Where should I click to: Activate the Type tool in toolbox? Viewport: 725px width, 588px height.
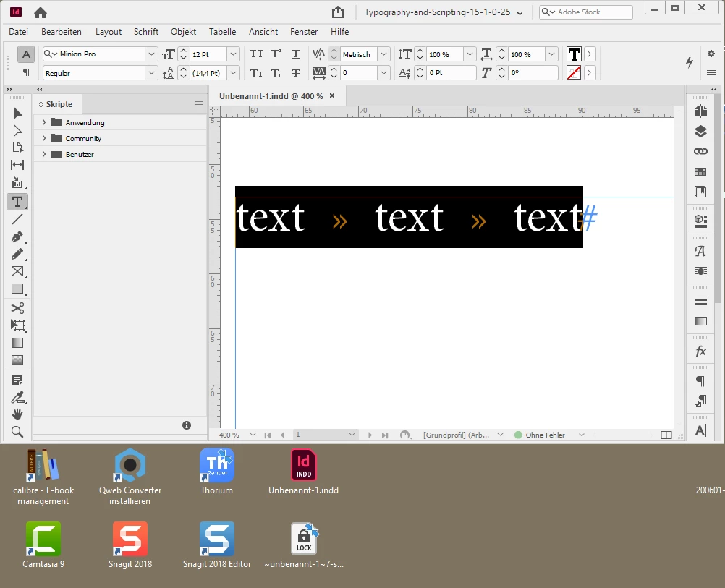(17, 202)
